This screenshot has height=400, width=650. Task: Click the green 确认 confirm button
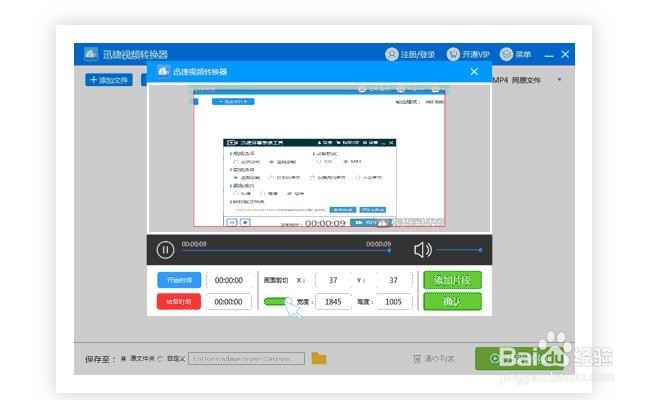(x=452, y=301)
